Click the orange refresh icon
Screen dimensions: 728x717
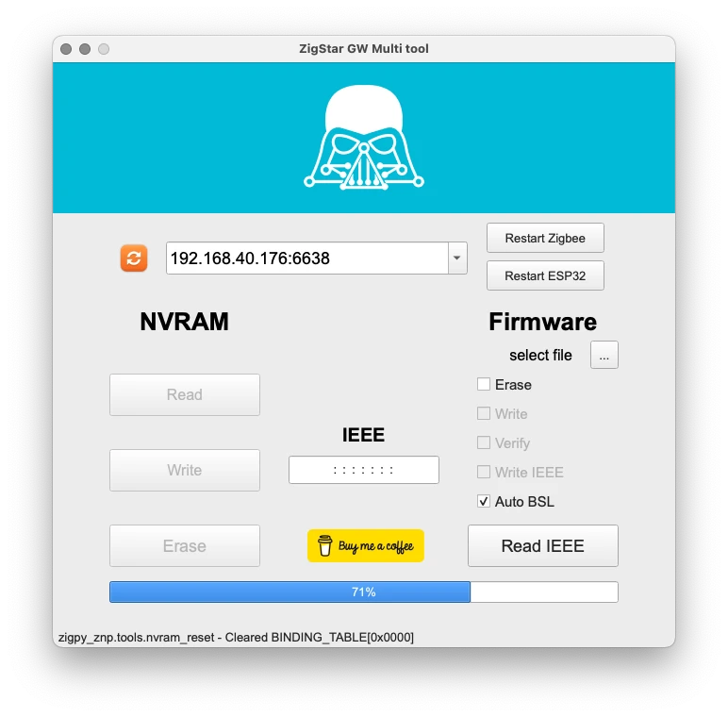[x=134, y=258]
